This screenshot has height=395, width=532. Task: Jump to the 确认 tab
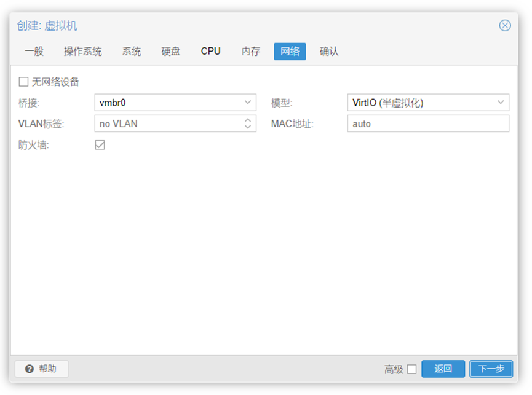tap(329, 52)
